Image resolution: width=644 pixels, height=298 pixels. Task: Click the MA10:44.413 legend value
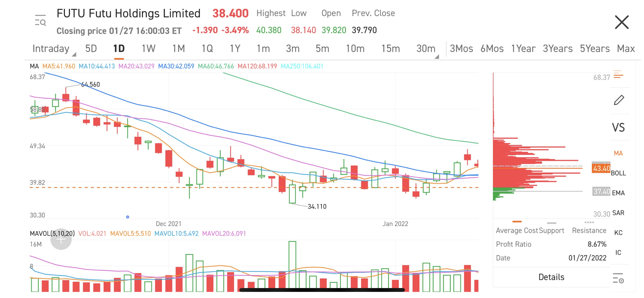coord(97,66)
